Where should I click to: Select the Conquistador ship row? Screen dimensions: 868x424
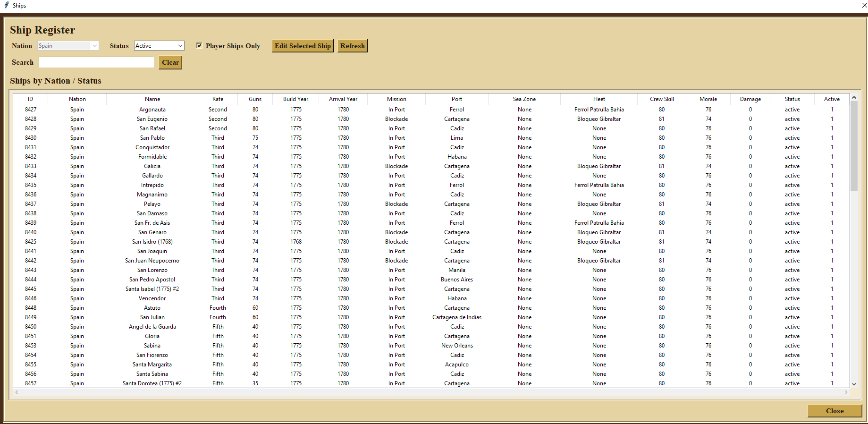[431, 147]
